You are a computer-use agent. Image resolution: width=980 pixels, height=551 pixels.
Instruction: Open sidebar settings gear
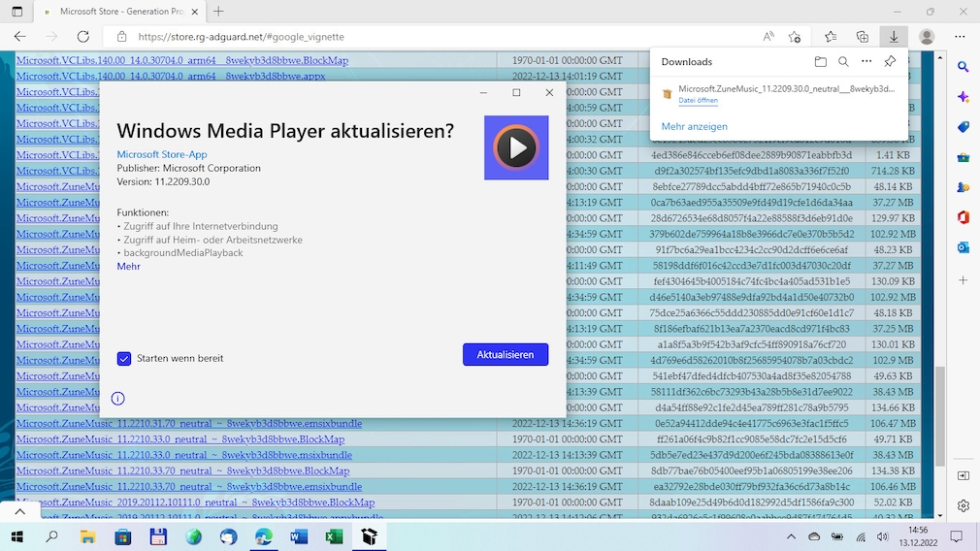(964, 505)
